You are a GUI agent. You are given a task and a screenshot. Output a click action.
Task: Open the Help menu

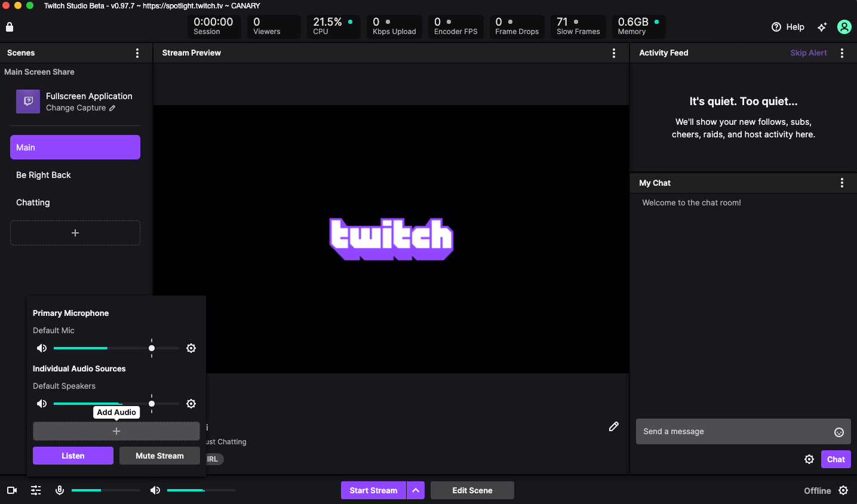788,27
